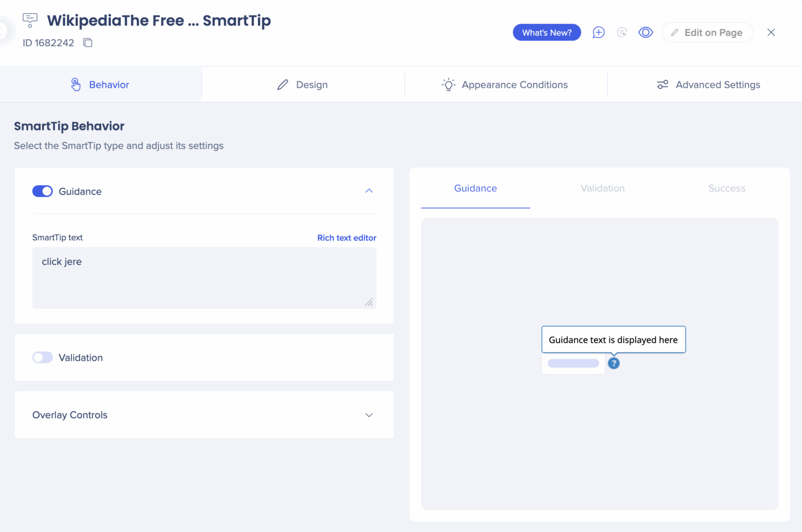The height and width of the screenshot is (532, 802).
Task: Click the Behavior tab's hand icon
Action: [76, 84]
